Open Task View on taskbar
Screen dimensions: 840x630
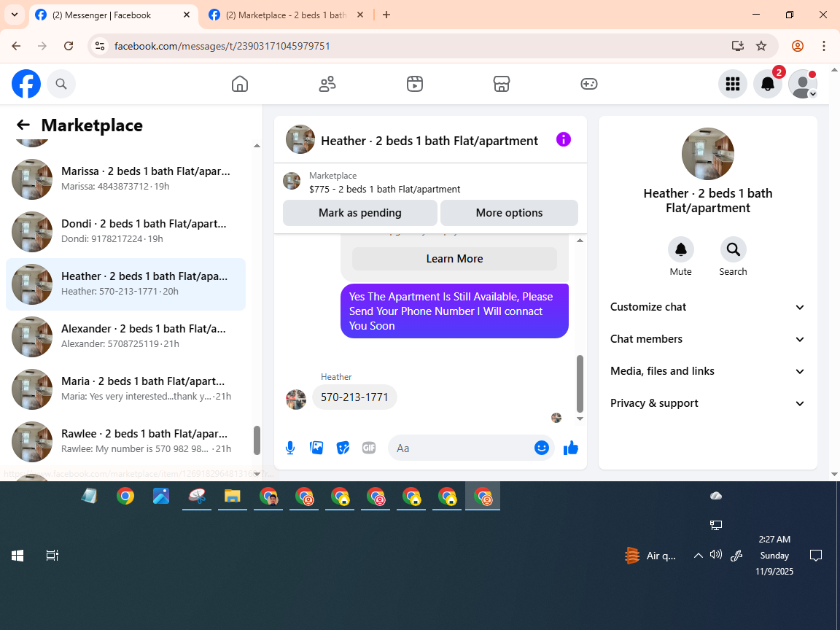coord(52,556)
